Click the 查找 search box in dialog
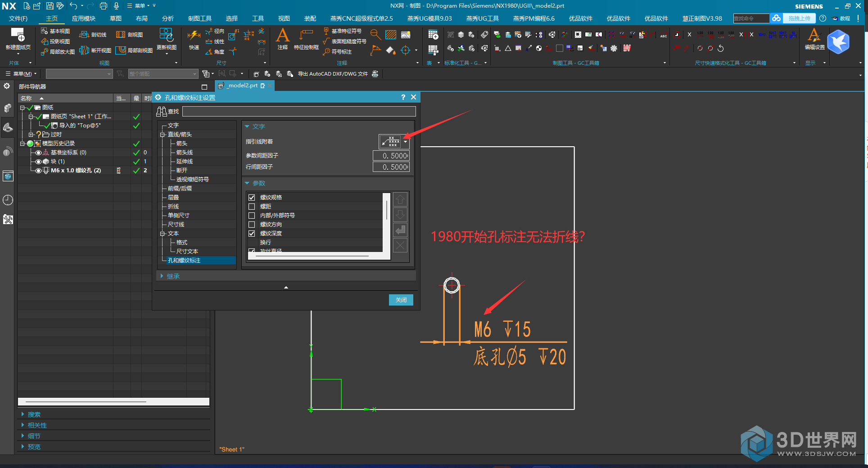 [x=299, y=111]
